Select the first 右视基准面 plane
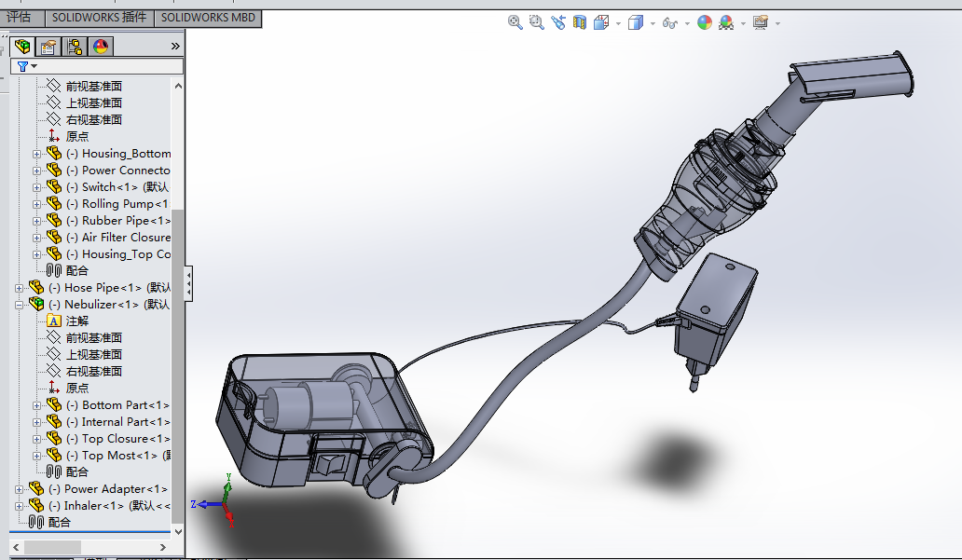Screen dimensions: 962x560 coord(94,119)
